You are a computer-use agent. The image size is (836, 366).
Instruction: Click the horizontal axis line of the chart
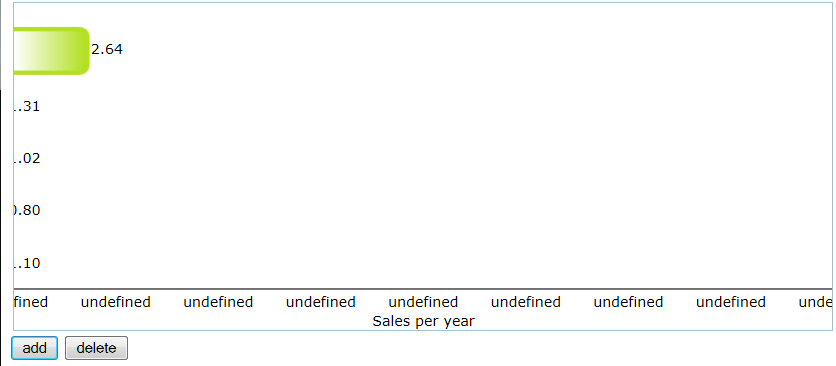[423, 289]
